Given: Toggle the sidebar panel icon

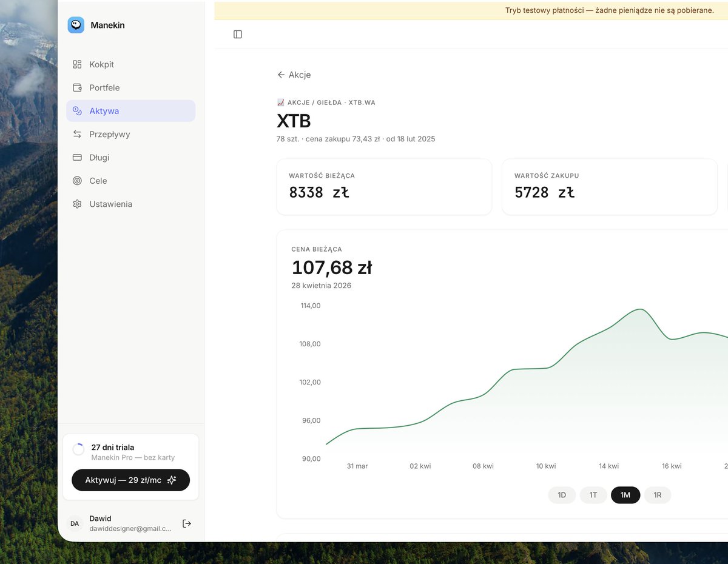Looking at the screenshot, I should click(238, 35).
